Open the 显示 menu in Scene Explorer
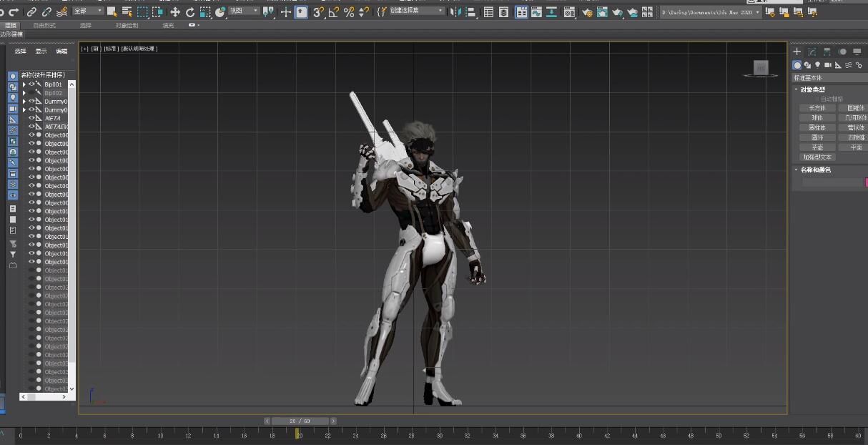 coord(41,52)
